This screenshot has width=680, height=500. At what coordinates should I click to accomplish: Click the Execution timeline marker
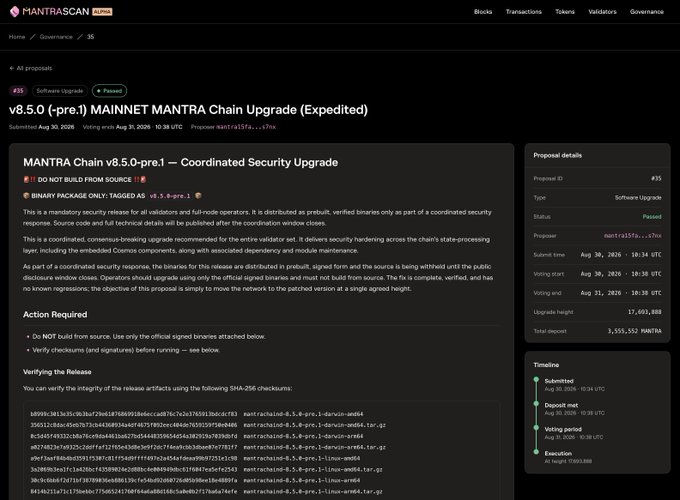pos(536,452)
